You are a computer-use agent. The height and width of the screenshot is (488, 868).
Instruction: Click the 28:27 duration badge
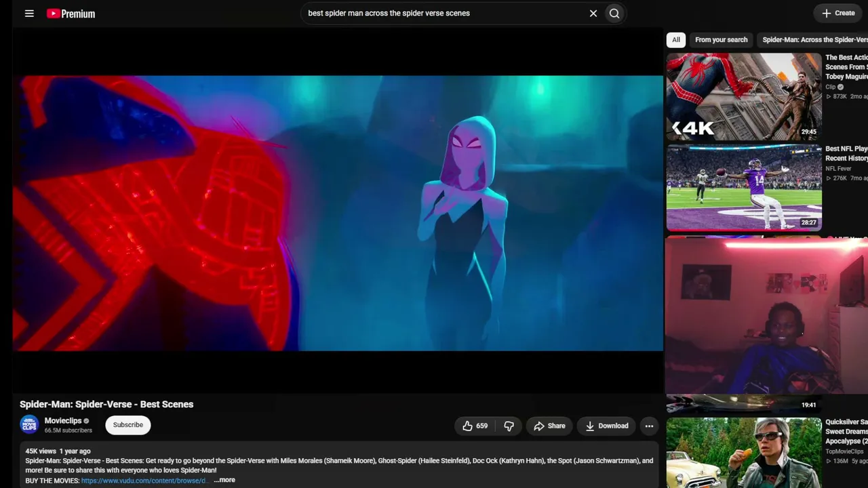point(809,222)
